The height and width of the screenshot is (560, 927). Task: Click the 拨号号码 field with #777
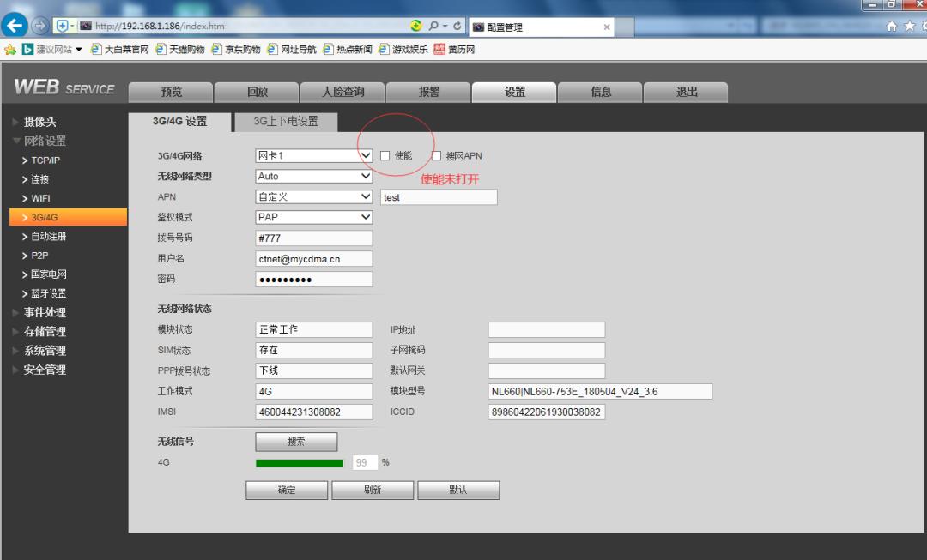pyautogui.click(x=314, y=238)
